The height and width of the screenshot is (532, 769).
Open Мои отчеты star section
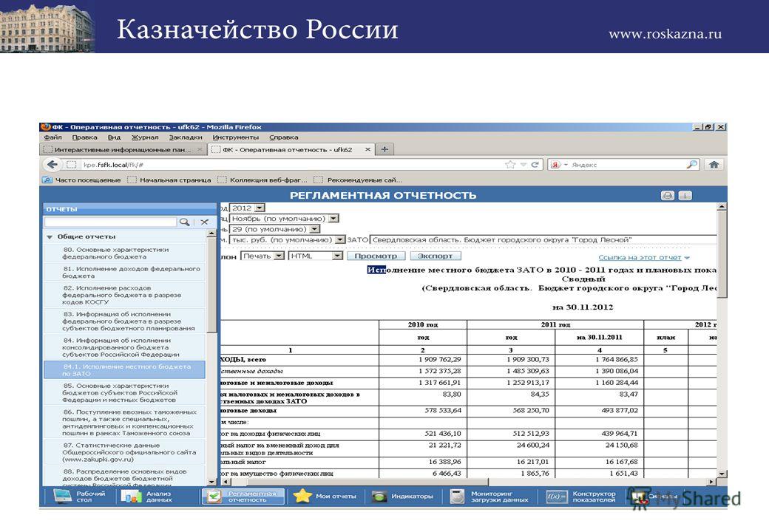click(x=325, y=497)
